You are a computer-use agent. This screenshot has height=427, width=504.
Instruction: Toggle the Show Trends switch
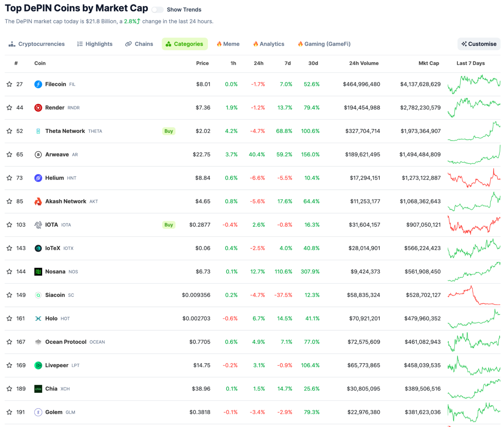(157, 10)
